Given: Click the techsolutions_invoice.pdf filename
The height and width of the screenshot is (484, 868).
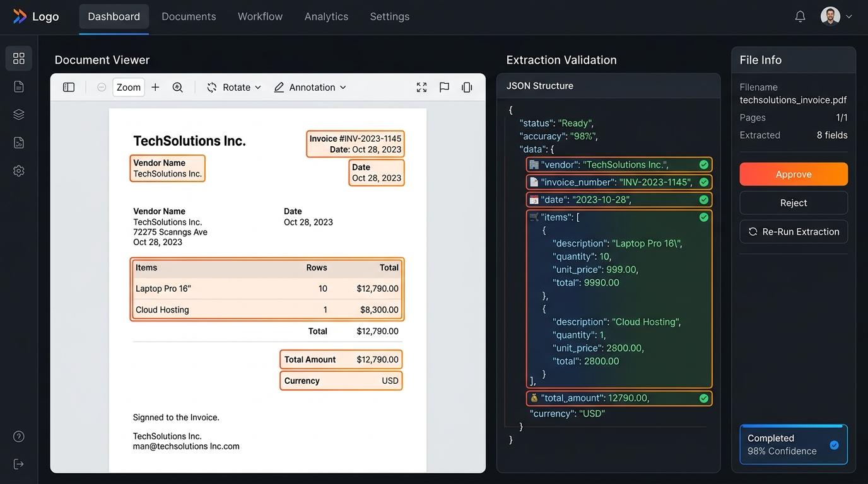Looking at the screenshot, I should click(x=793, y=100).
